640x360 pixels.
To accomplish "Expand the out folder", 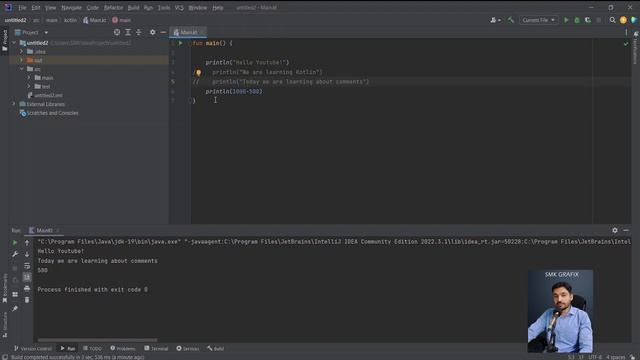I will click(x=21, y=60).
